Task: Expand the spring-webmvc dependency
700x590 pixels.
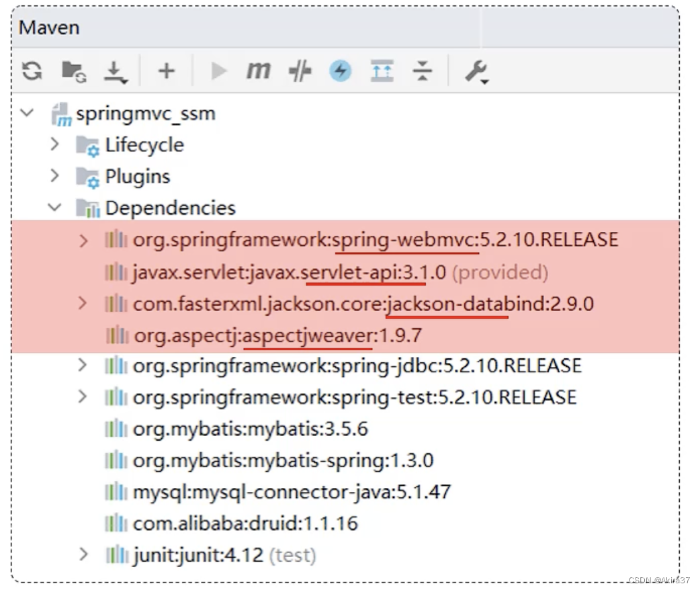Action: tap(83, 241)
